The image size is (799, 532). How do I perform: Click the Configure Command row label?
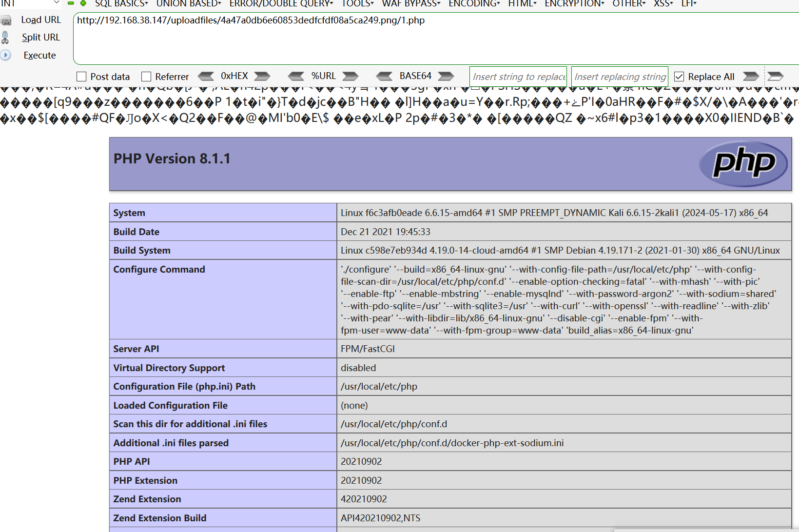tap(159, 270)
